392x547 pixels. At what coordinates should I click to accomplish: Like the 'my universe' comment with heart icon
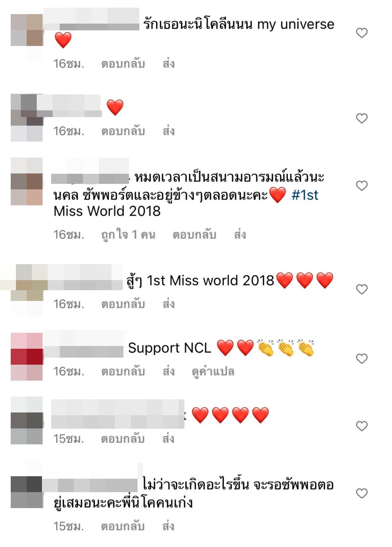(362, 33)
